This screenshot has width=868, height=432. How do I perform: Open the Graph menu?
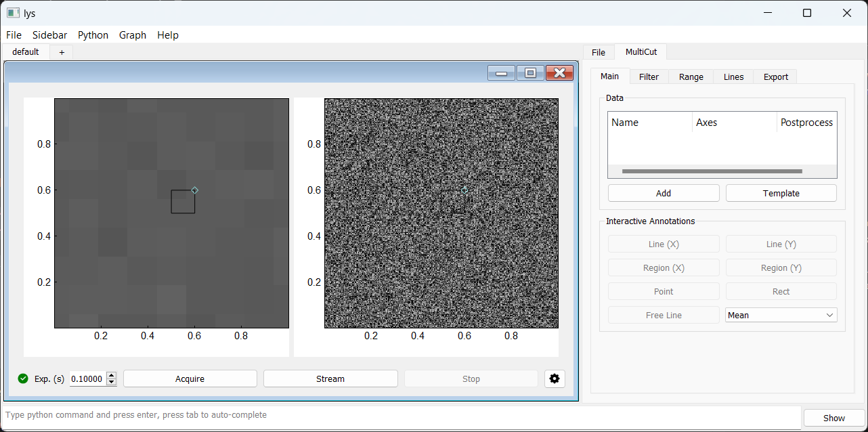point(133,35)
